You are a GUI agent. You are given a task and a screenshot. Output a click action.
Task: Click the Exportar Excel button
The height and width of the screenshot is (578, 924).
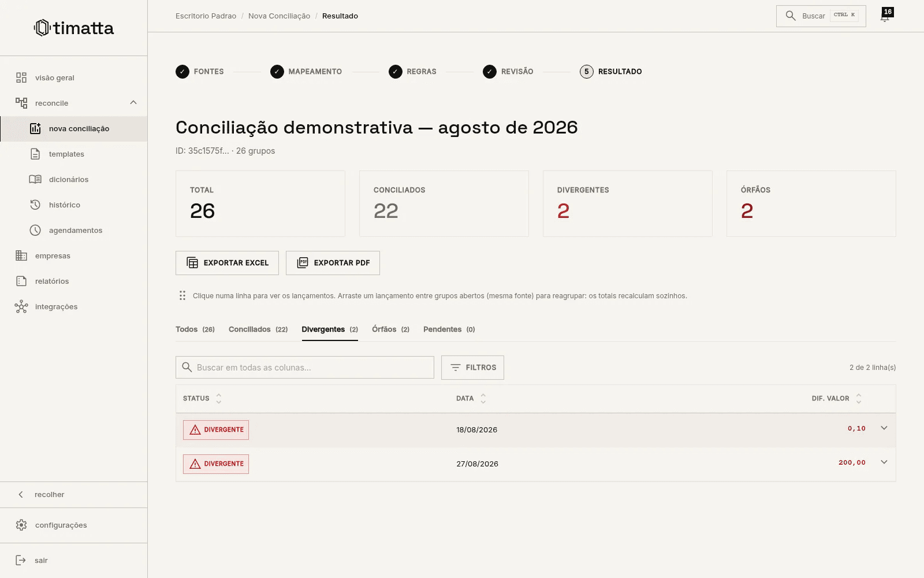(227, 263)
